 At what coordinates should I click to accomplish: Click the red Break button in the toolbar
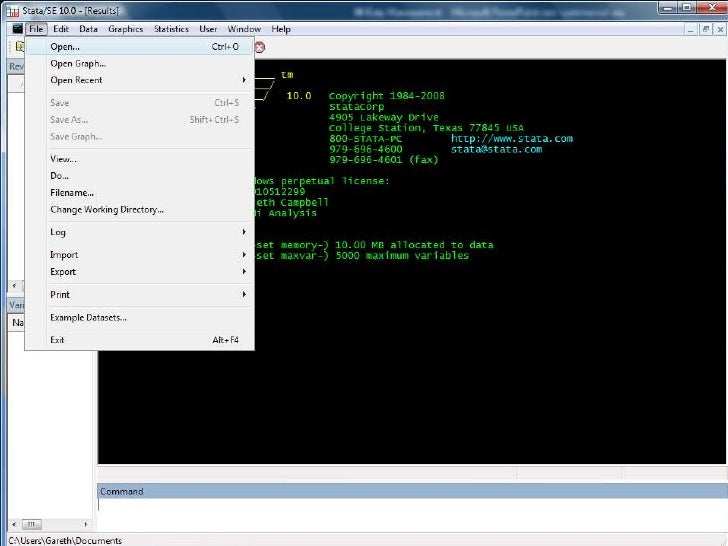tap(260, 47)
